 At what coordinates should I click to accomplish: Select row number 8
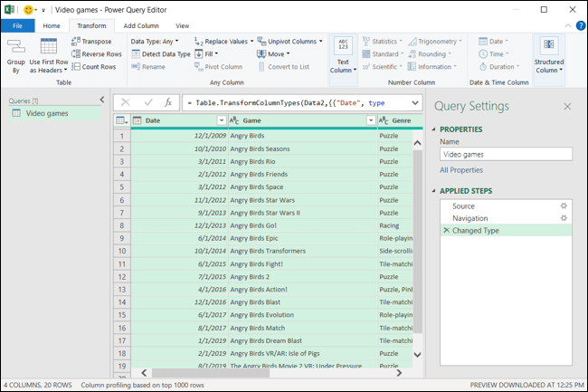coord(122,225)
